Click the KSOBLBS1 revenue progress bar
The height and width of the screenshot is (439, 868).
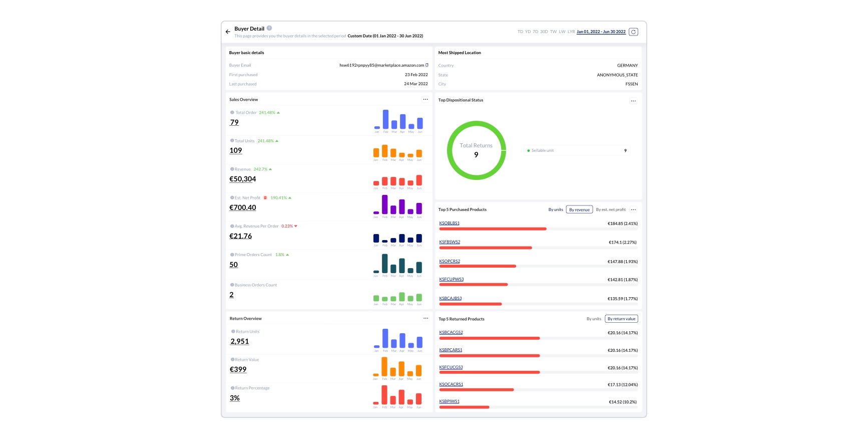pos(538,229)
